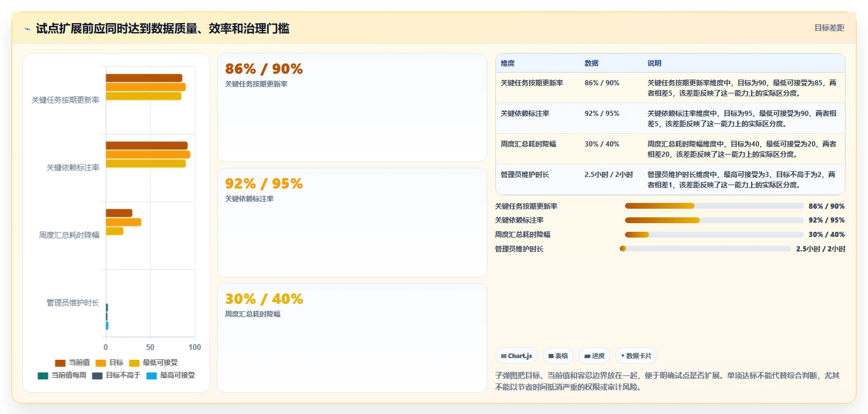
Task: Open the 86% / 90% data card
Action: (x=352, y=107)
